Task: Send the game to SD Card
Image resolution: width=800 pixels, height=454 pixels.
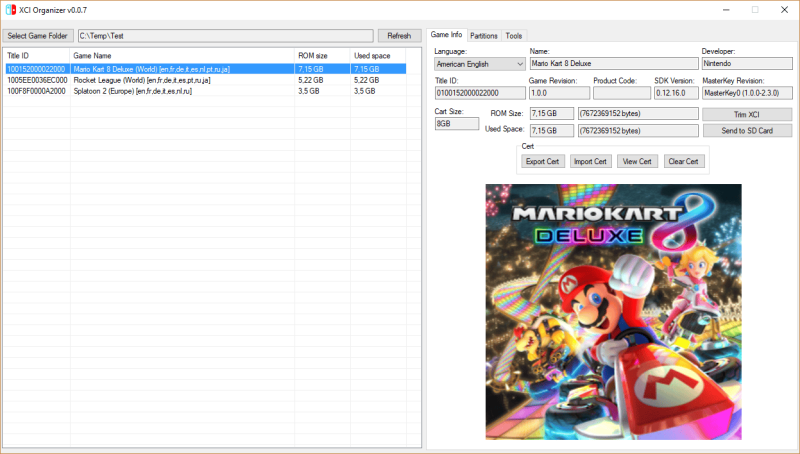Action: click(x=747, y=131)
